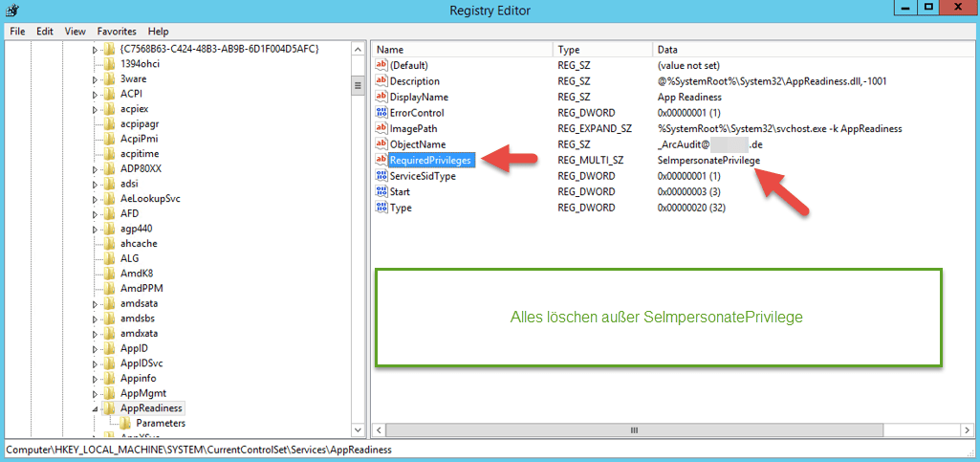Open the Favorites menu
This screenshot has height=462, width=980.
[x=117, y=32]
